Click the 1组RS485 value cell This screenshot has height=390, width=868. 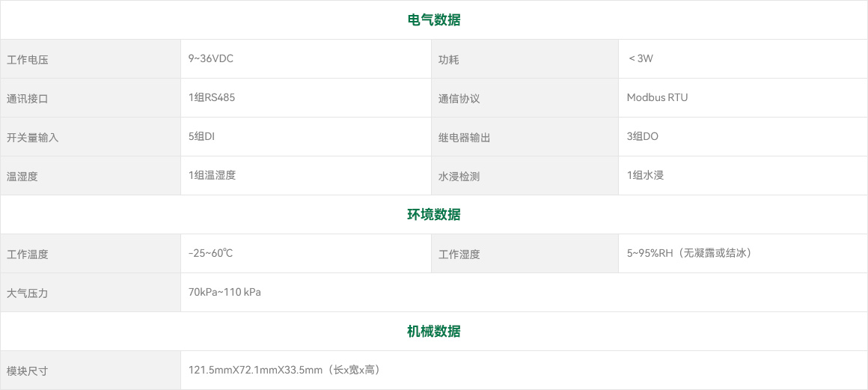click(x=212, y=98)
